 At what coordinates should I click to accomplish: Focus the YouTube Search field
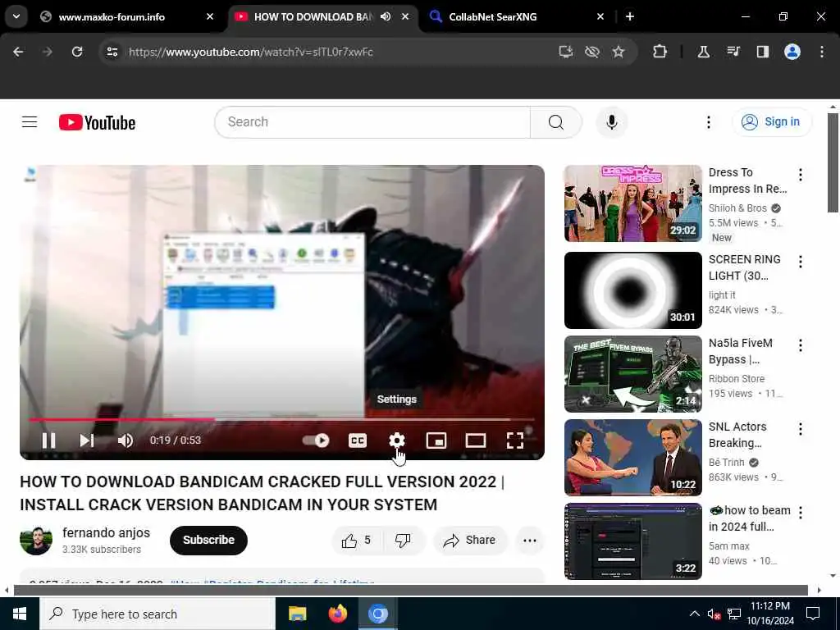372,122
